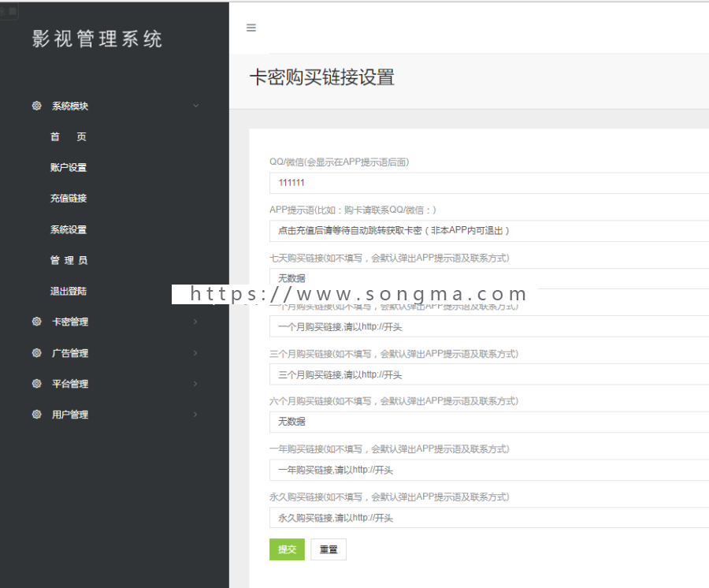Submit the form with 提交 button
The width and height of the screenshot is (709, 588).
tap(287, 549)
